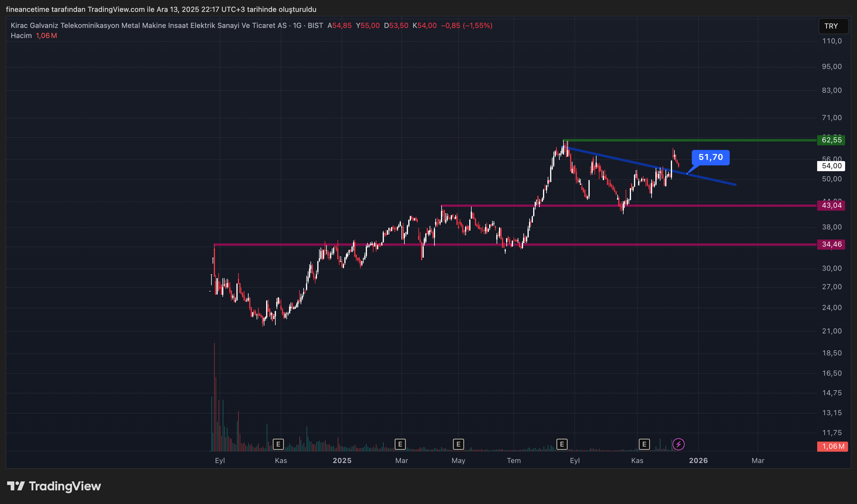
Task: Click the red 1,06 M volume label
Action: coord(832,446)
